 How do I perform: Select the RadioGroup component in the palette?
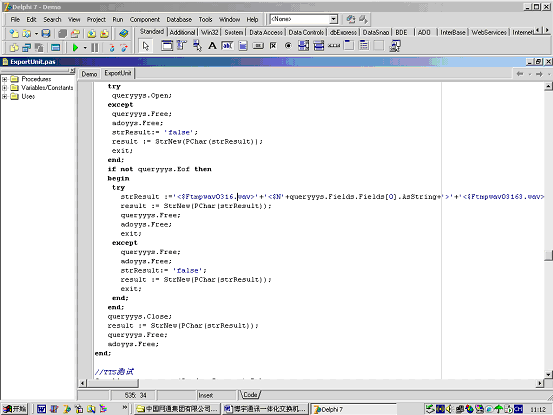(x=364, y=45)
